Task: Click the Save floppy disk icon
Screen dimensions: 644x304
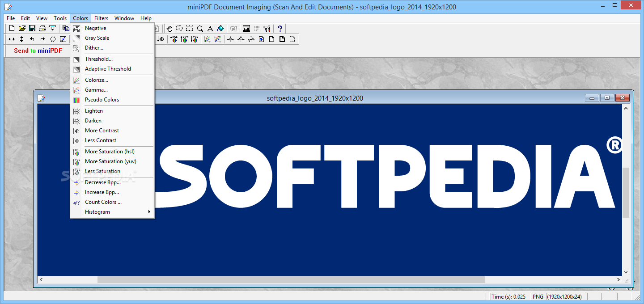Action: tap(32, 28)
